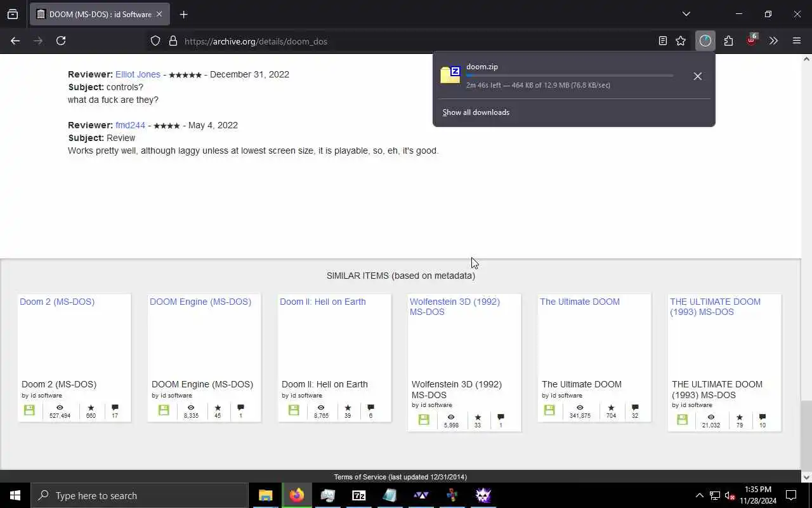Image resolution: width=812 pixels, height=508 pixels.
Task: Click favorites star showing 660
Action: [x=91, y=408]
